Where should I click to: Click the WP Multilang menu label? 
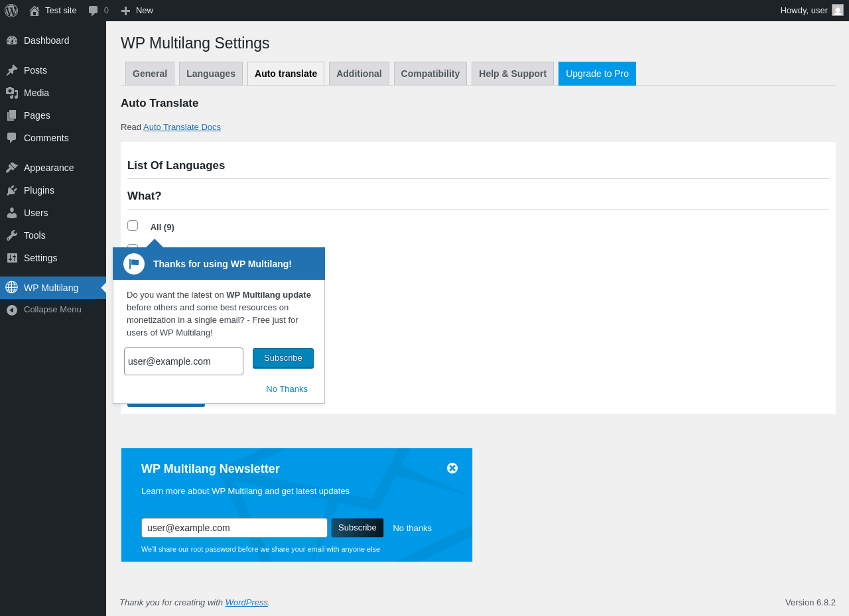[x=51, y=288]
